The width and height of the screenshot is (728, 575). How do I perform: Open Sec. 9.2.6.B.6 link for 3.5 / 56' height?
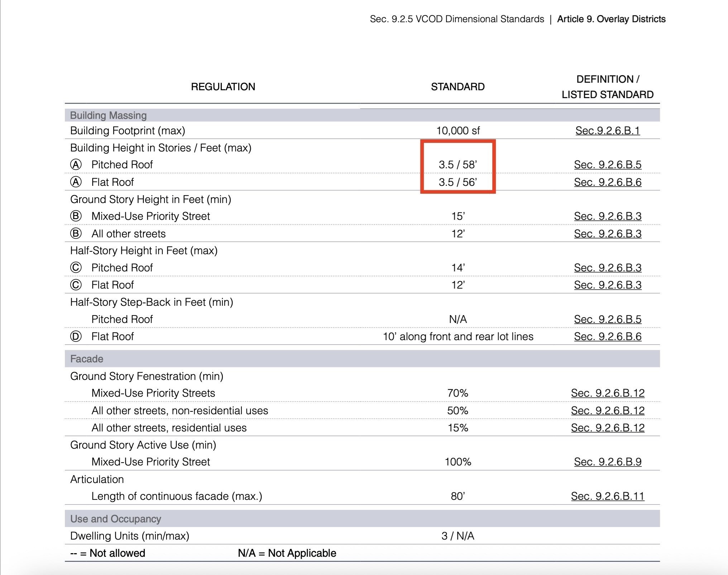pos(608,182)
